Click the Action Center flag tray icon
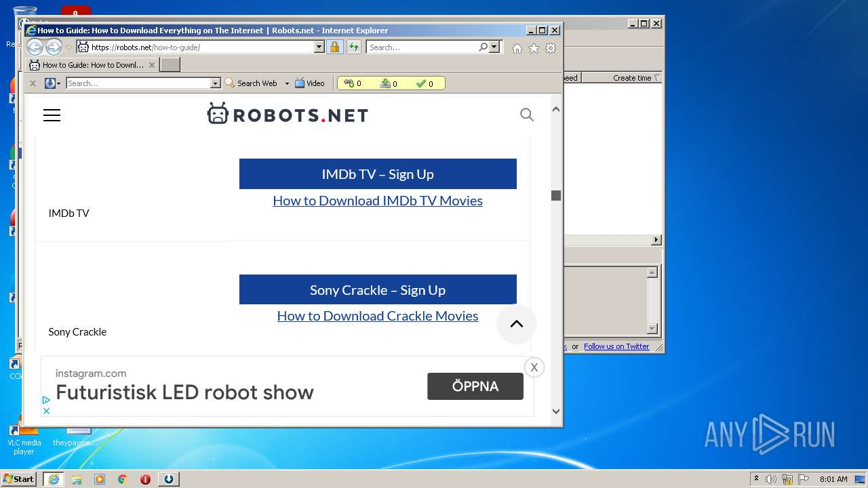Viewport: 868px width, 488px height. (804, 479)
